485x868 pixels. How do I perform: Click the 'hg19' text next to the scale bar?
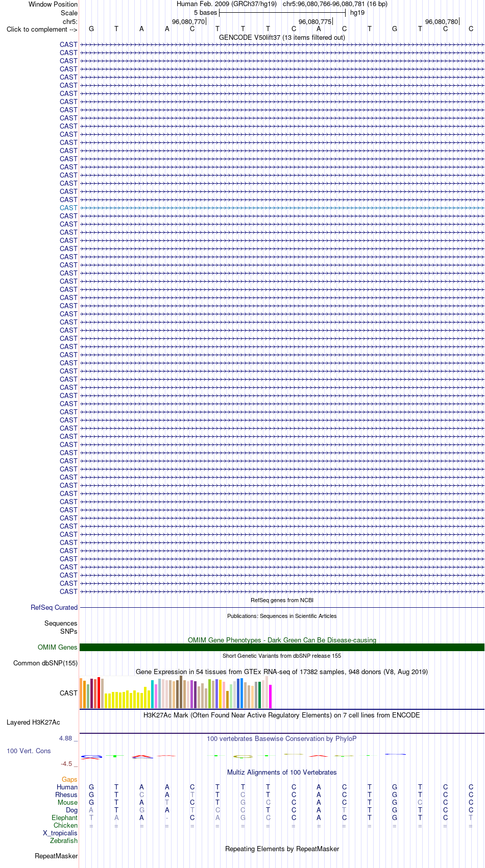357,12
